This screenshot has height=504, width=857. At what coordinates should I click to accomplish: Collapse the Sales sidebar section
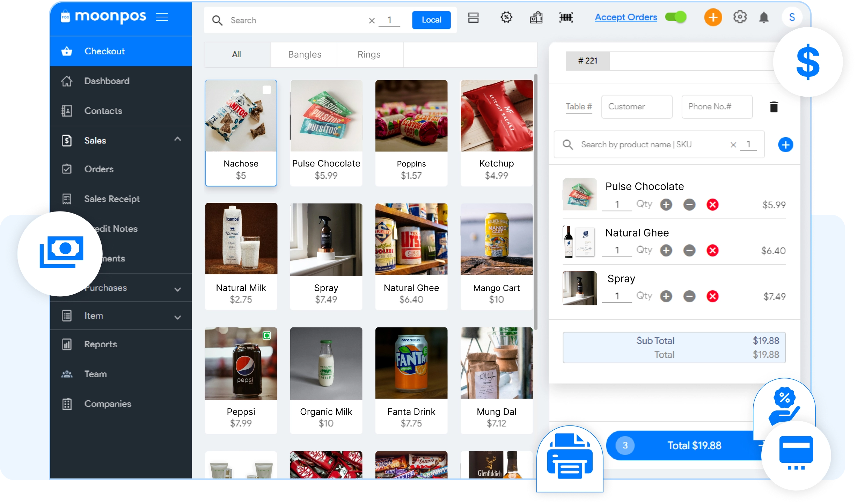177,139
